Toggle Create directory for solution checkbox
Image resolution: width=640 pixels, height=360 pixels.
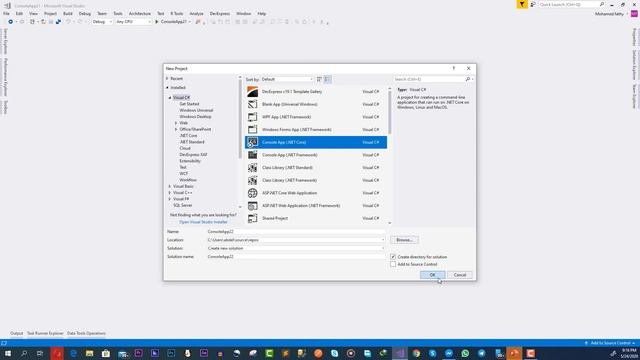(x=393, y=257)
